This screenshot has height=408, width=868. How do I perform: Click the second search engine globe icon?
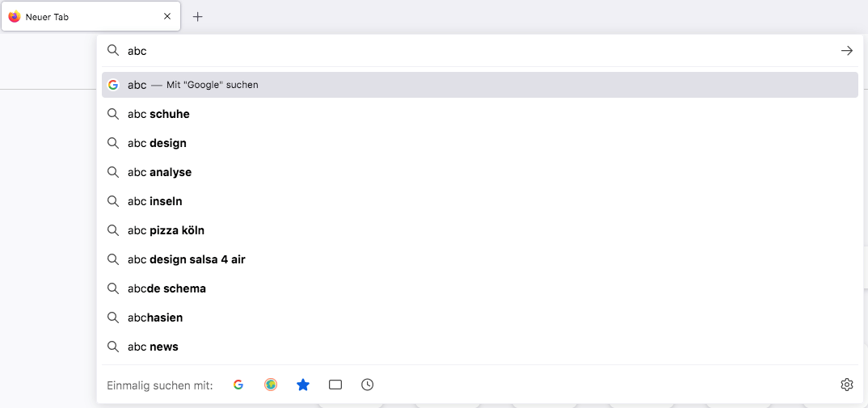[271, 385]
